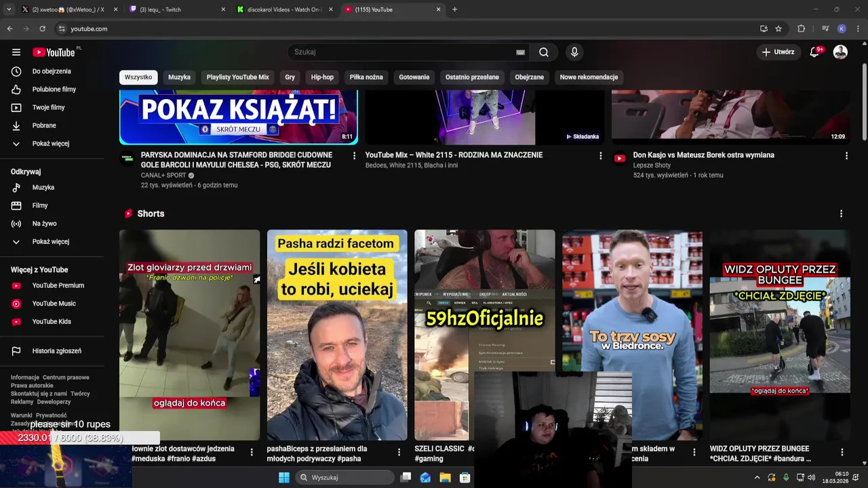This screenshot has width=868, height=488.
Task: Select the Hip-hop filter chip
Action: point(322,77)
